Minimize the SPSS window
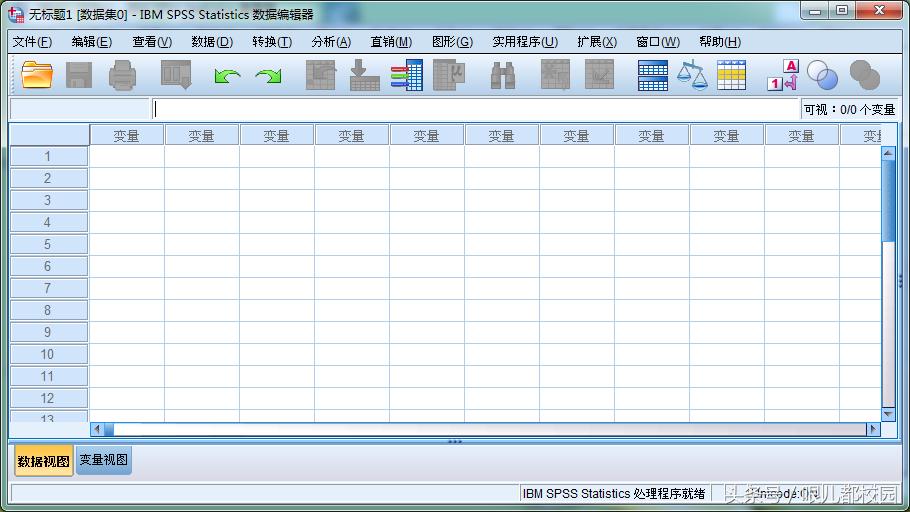 tap(815, 10)
